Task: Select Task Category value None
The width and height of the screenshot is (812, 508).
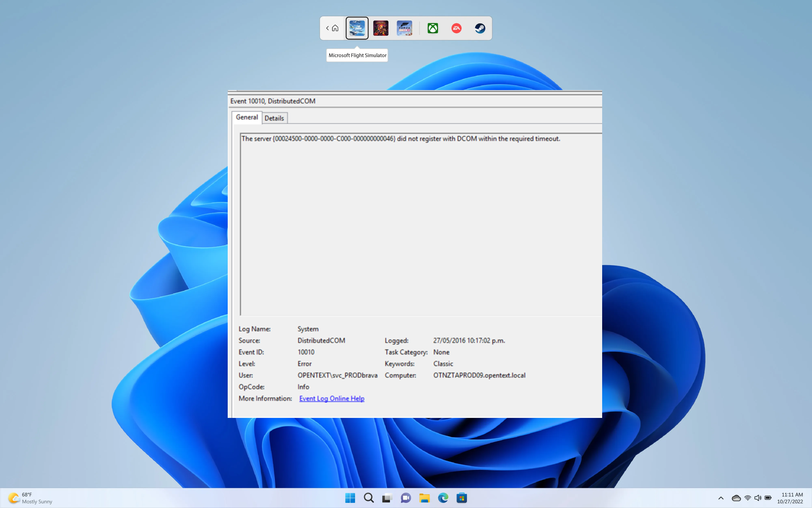Action: coord(442,352)
